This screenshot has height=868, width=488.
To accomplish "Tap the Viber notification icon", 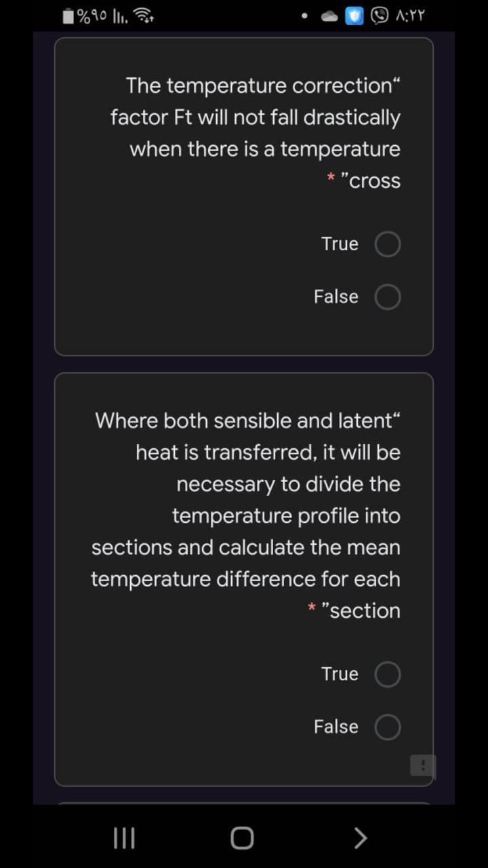I will (x=377, y=15).
